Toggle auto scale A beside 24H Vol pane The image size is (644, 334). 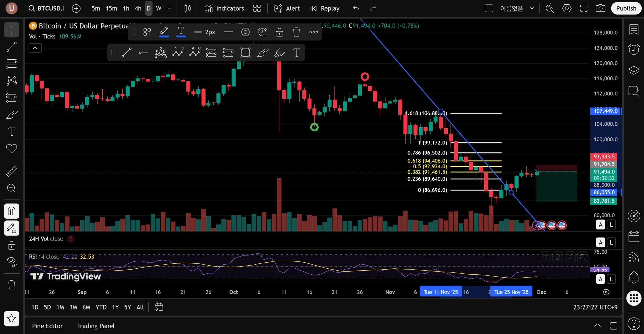(x=600, y=242)
